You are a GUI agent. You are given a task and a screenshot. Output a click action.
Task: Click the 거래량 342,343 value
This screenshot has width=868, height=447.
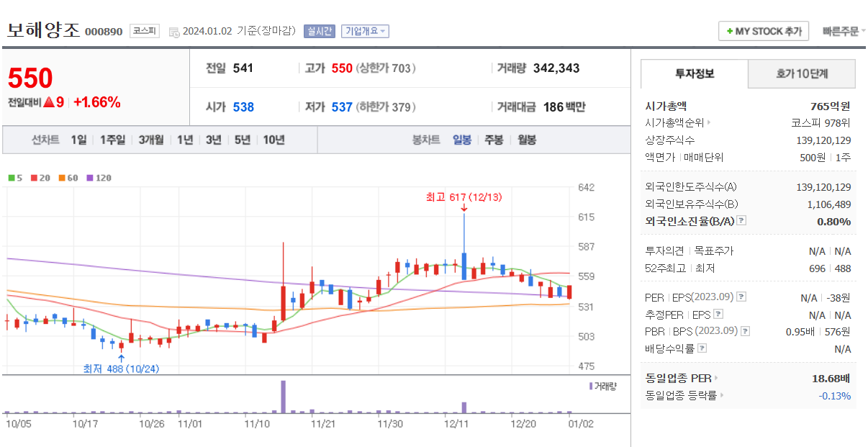556,68
